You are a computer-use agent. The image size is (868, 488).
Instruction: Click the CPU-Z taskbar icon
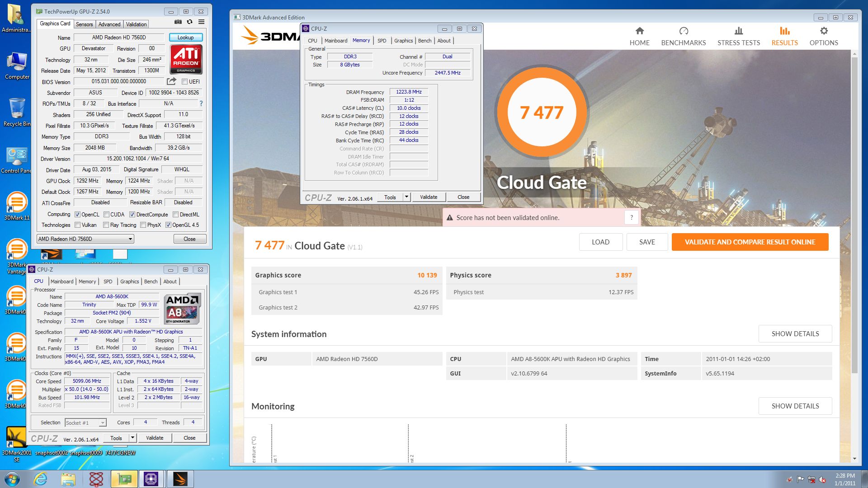click(151, 479)
